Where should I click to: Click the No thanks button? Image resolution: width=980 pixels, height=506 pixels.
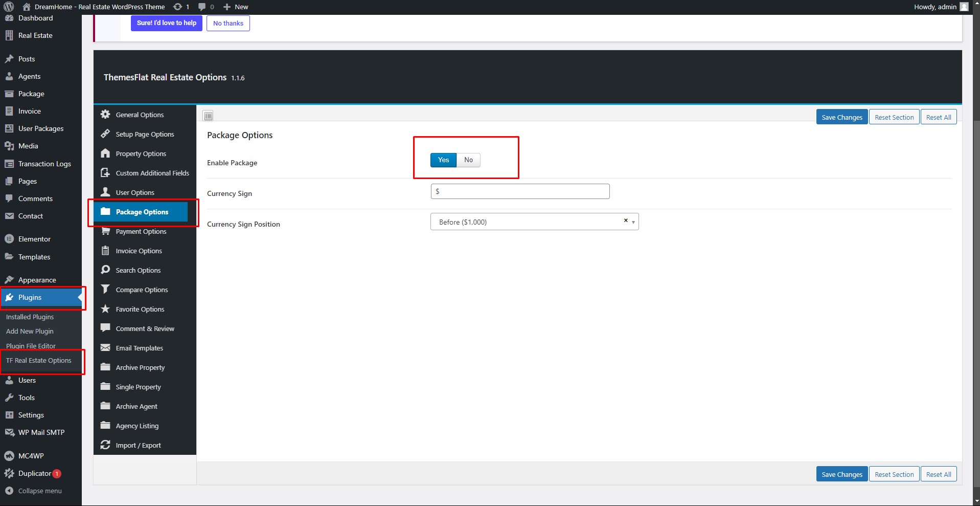[x=228, y=23]
